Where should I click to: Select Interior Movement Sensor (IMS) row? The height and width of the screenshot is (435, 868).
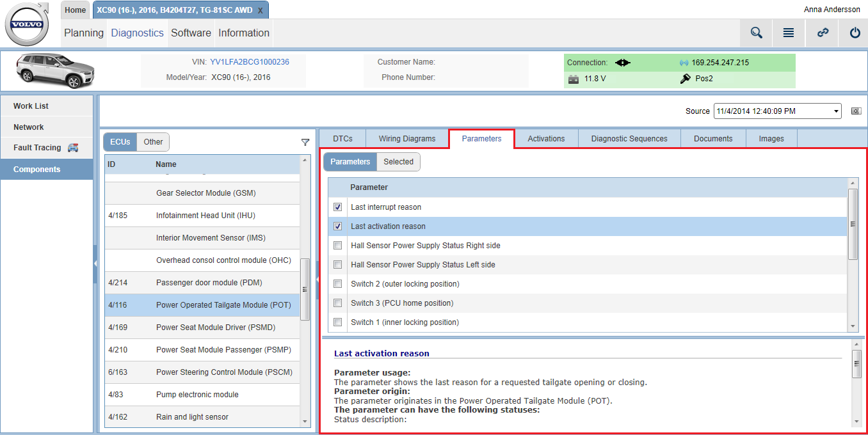click(202, 238)
